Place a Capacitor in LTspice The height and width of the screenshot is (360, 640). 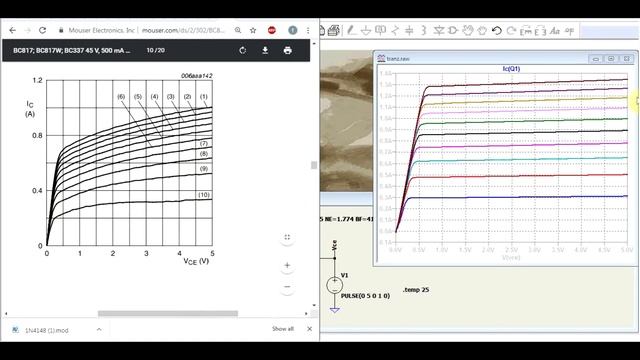point(409,30)
